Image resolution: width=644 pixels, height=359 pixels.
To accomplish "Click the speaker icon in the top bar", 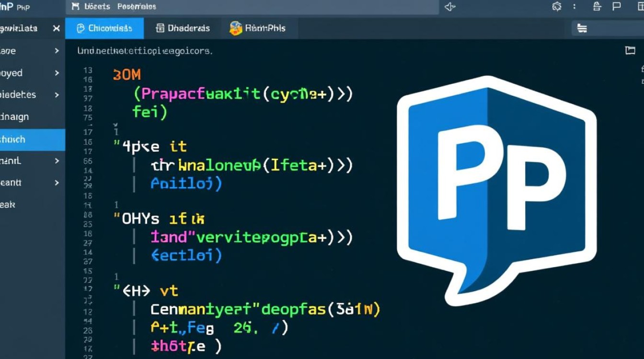I will 449,7.
